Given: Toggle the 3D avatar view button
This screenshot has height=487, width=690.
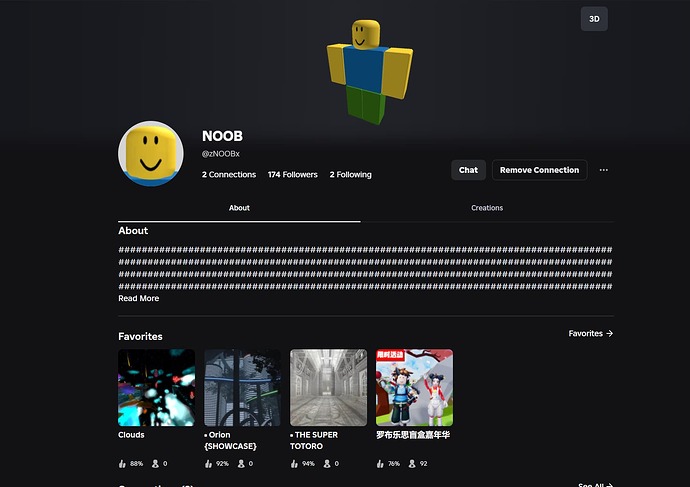Looking at the screenshot, I should [594, 19].
